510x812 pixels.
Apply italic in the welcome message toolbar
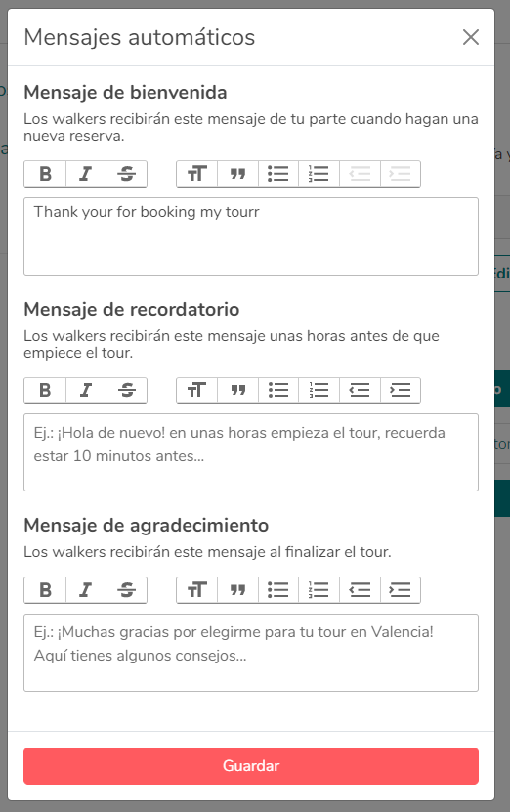click(x=86, y=174)
